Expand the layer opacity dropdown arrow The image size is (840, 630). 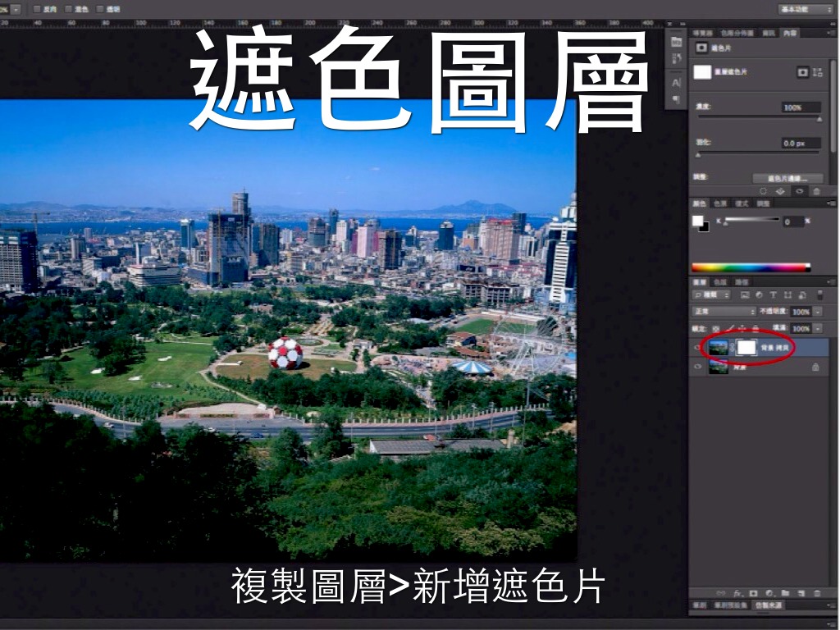819,312
